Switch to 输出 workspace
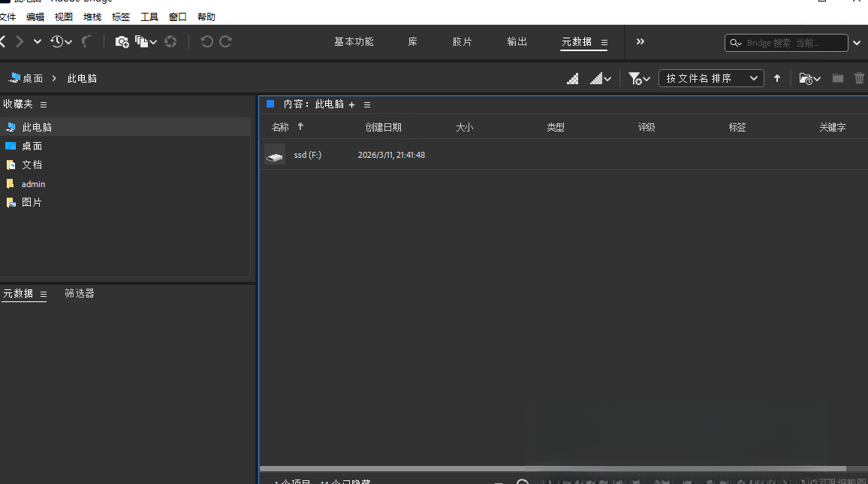868x484 pixels. [x=517, y=42]
